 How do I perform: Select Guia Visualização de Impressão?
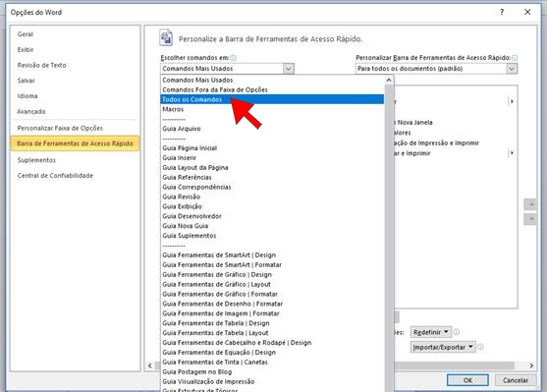[x=272, y=381]
